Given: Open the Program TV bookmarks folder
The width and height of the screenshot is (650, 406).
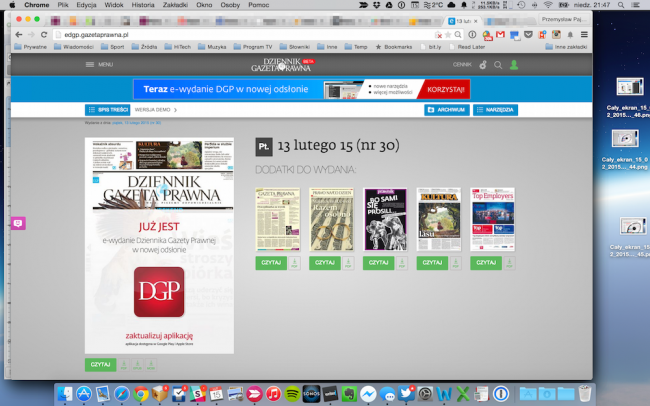Looking at the screenshot, I should tap(253, 47).
